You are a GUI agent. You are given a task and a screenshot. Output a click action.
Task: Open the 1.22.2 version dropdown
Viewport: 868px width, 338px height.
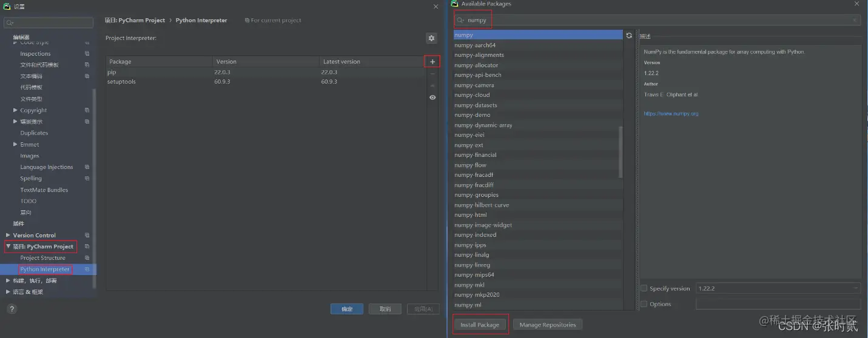pos(778,288)
